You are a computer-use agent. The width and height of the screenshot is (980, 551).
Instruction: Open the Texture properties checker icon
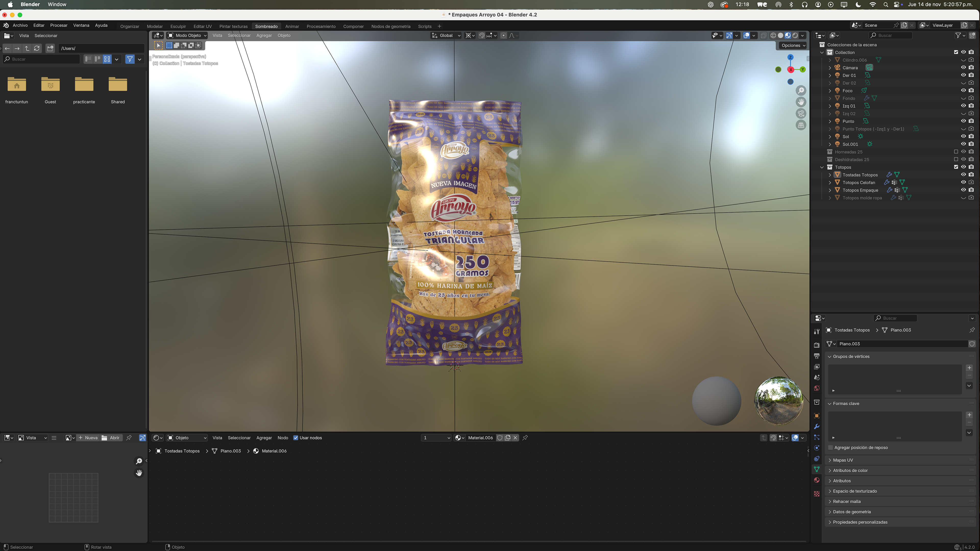click(x=816, y=494)
